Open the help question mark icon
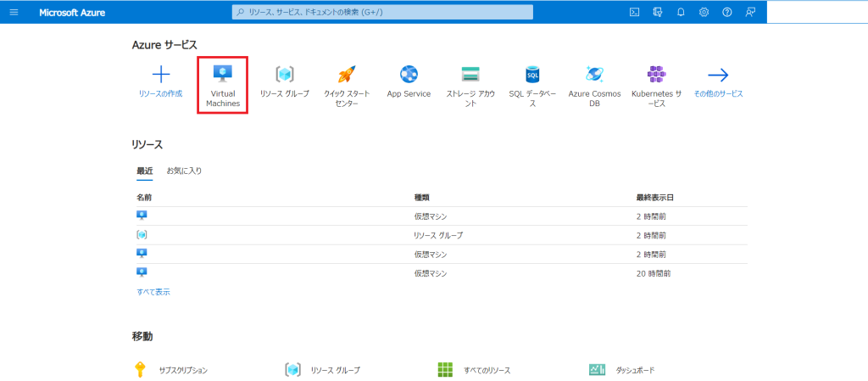 pyautogui.click(x=727, y=12)
